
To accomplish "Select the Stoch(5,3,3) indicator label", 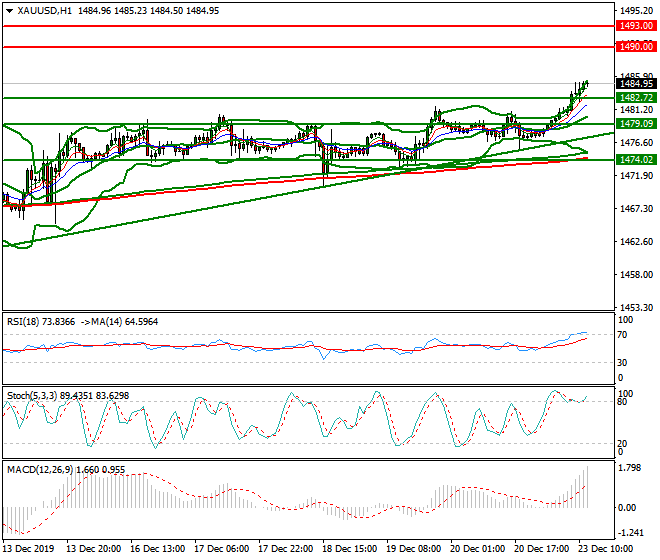I will [68, 396].
